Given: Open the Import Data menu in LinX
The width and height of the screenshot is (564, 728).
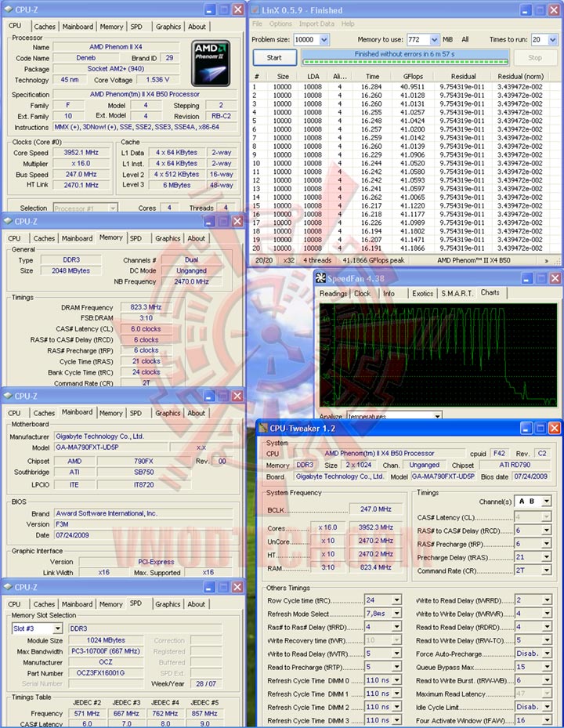Looking at the screenshot, I should [316, 24].
